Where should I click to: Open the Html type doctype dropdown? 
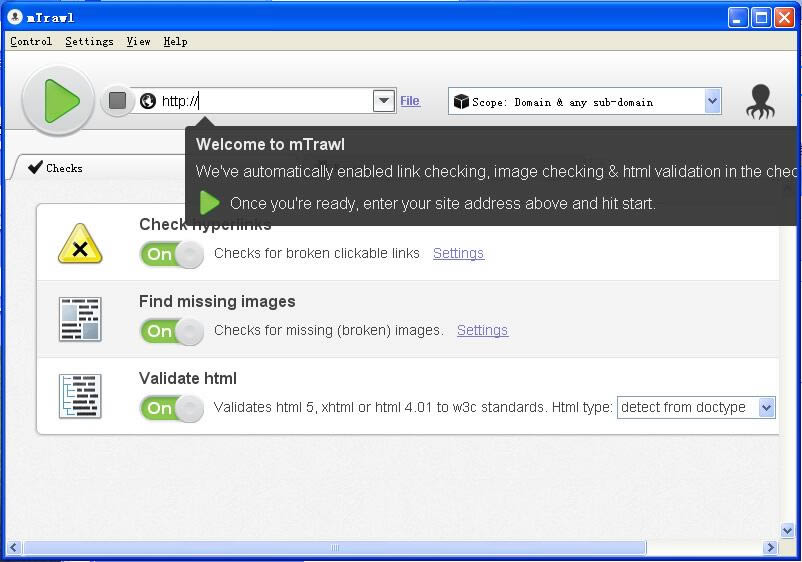(x=766, y=407)
